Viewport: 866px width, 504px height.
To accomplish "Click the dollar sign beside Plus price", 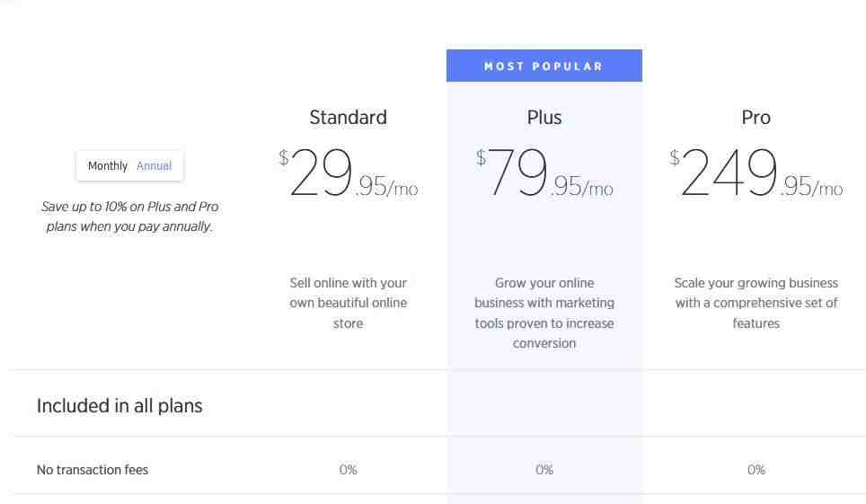I will [481, 157].
